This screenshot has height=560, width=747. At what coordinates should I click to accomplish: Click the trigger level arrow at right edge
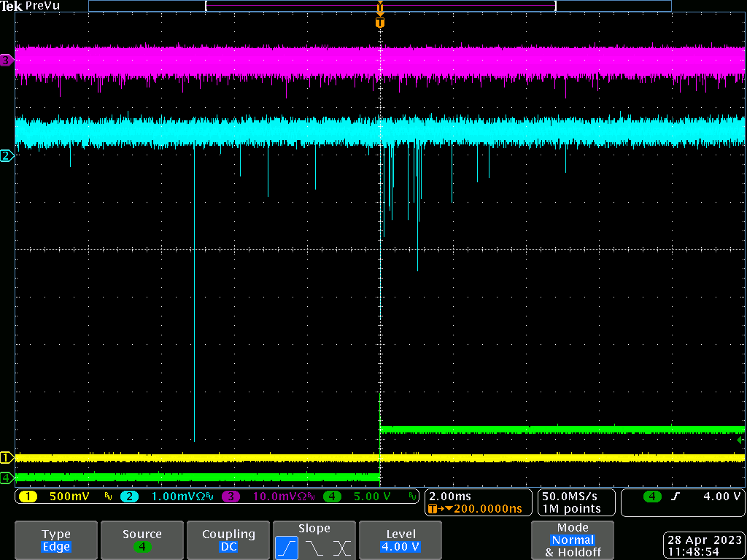(740, 440)
